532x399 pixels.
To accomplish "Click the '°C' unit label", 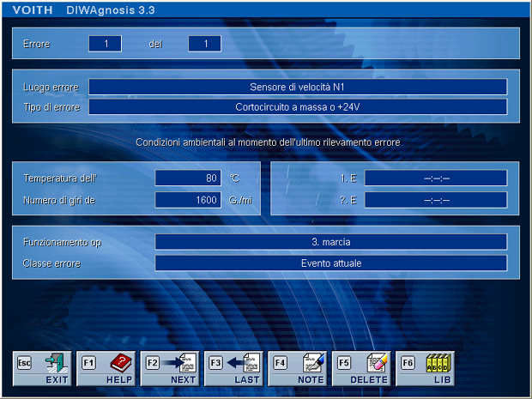I will [234, 178].
